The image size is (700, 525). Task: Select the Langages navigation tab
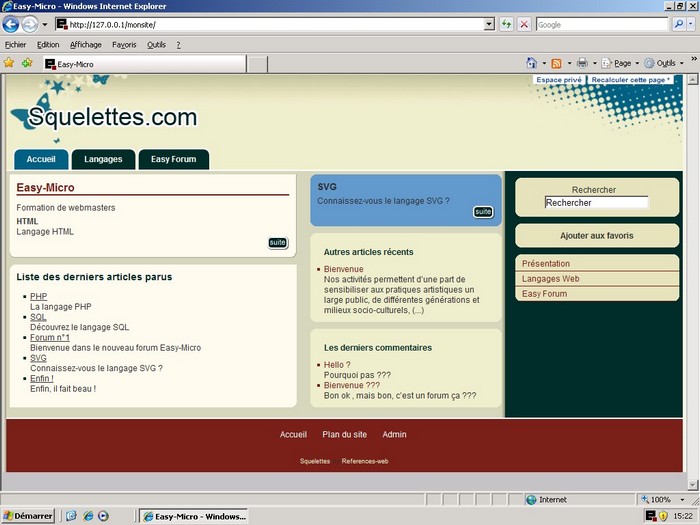coord(103,159)
